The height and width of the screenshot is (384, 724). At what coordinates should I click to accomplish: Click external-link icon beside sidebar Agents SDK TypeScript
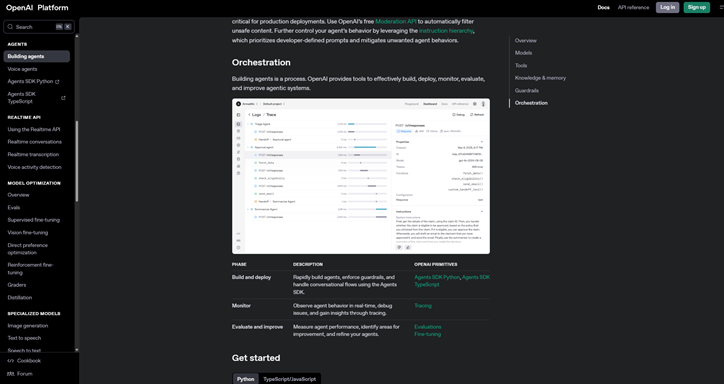tap(63, 98)
